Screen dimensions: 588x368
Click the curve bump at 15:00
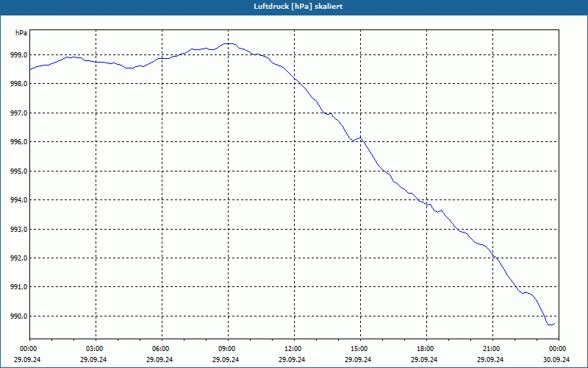click(x=360, y=138)
